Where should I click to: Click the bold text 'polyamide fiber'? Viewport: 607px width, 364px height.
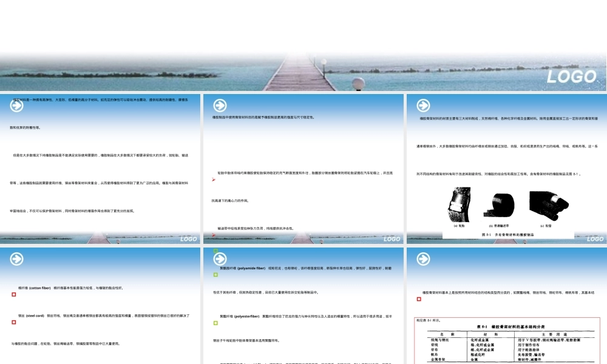(x=251, y=268)
